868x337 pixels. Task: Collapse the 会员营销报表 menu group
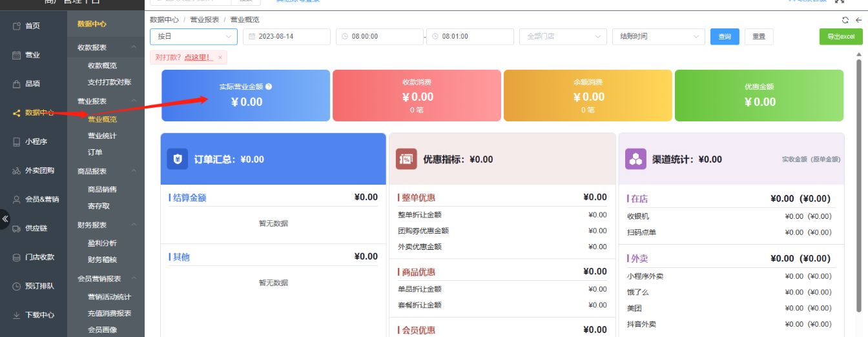coord(106,279)
